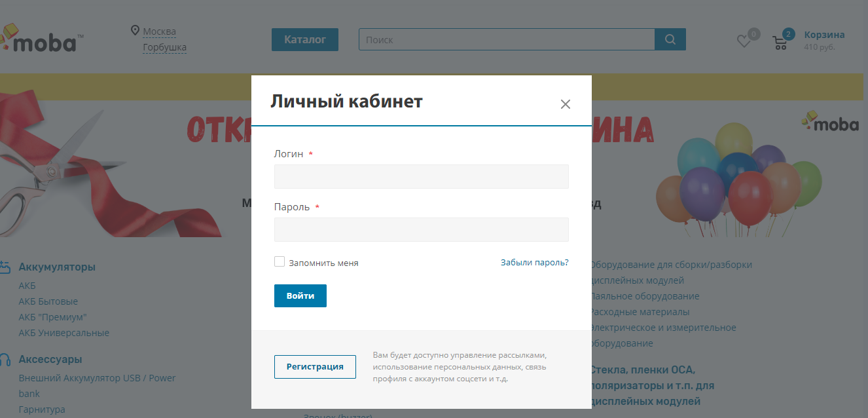This screenshot has height=418, width=868.
Task: Close the Личный кабинет dialog with X
Action: [x=566, y=104]
